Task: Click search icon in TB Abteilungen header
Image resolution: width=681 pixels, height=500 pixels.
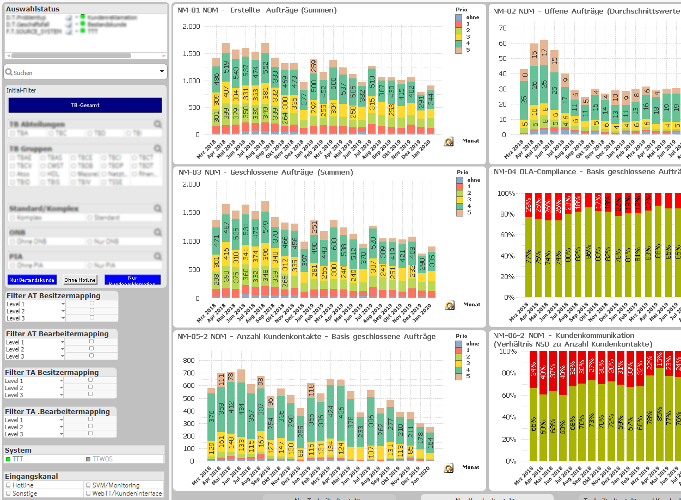Action: [x=158, y=124]
